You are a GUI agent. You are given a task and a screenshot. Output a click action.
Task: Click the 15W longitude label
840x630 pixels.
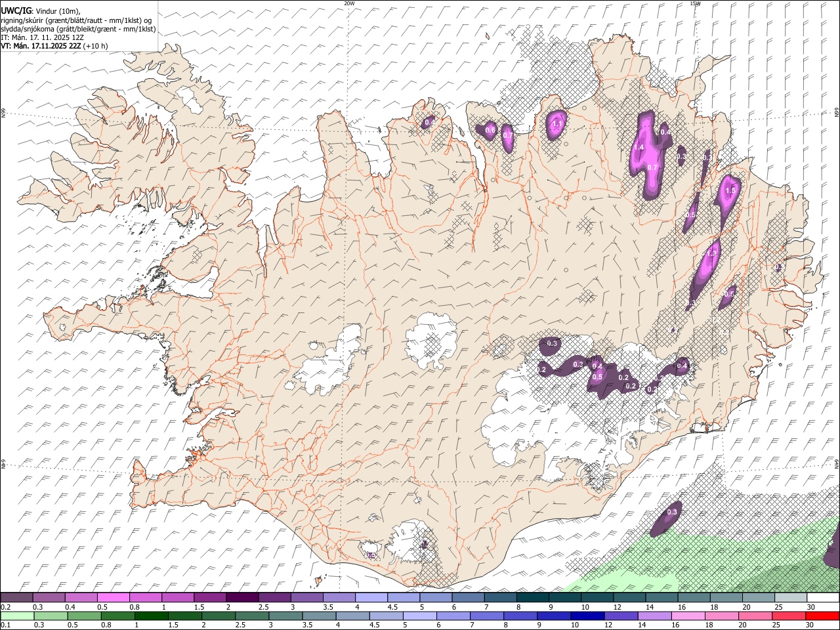[x=695, y=3]
